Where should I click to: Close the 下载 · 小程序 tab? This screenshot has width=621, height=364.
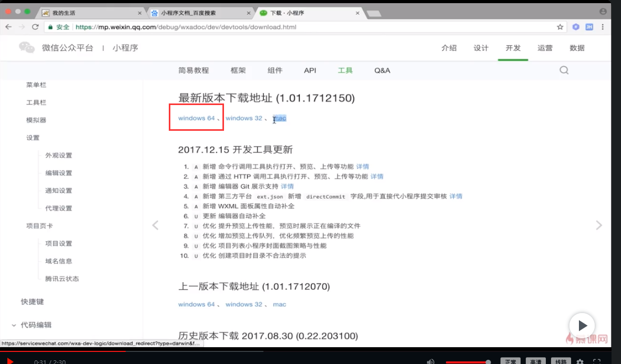pyautogui.click(x=357, y=13)
